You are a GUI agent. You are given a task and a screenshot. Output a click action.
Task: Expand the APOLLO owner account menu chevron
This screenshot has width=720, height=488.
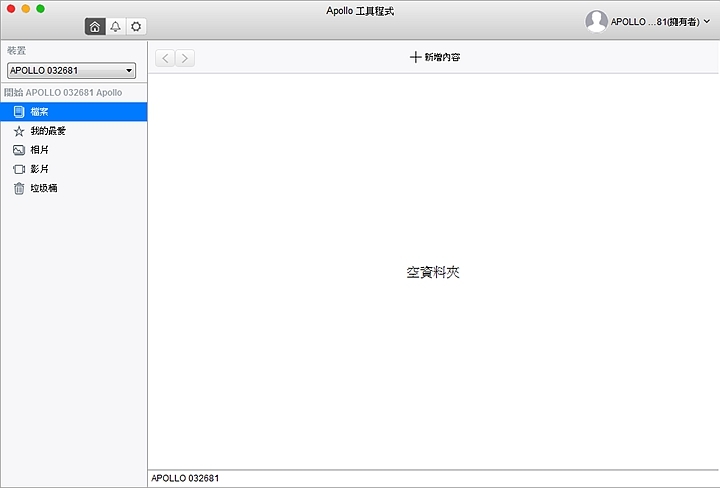click(x=707, y=21)
